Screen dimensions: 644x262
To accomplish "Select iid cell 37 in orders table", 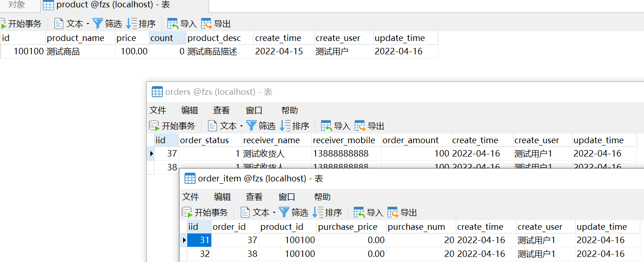I will pos(167,154).
